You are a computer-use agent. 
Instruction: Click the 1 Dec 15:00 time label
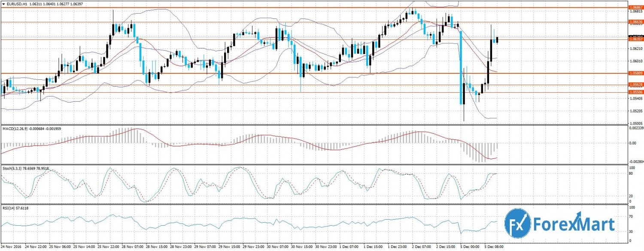(x=373, y=247)
